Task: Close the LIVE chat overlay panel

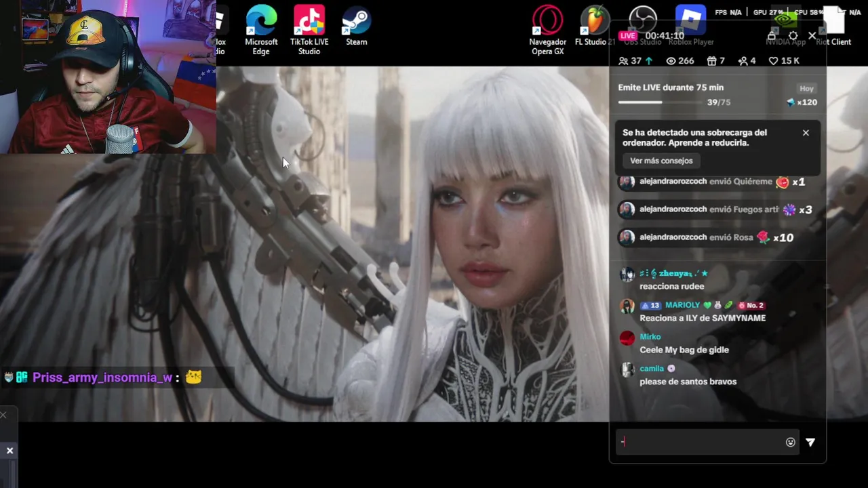Action: [x=812, y=35]
